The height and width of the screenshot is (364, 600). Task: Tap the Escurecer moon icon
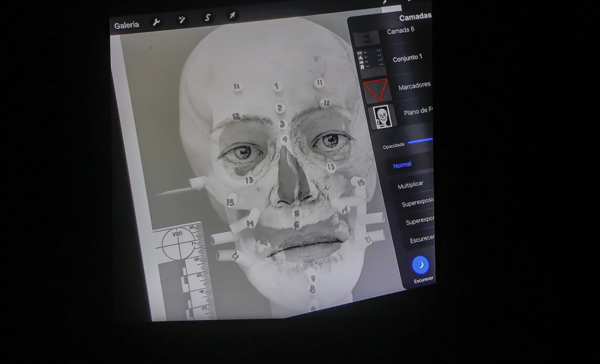point(420,265)
